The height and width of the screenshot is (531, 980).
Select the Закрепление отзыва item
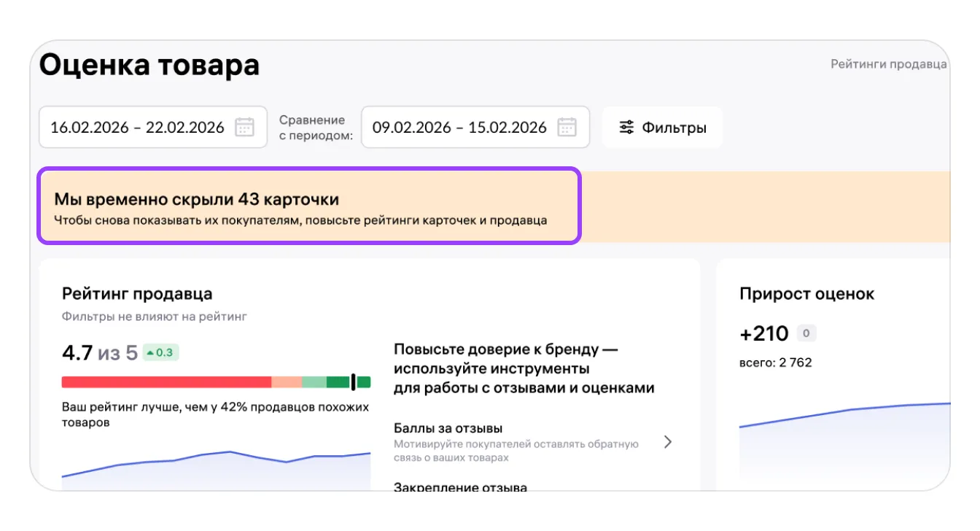(460, 487)
